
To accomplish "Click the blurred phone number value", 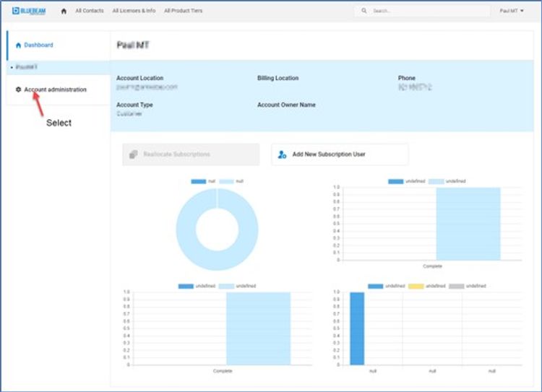I will pyautogui.click(x=415, y=87).
